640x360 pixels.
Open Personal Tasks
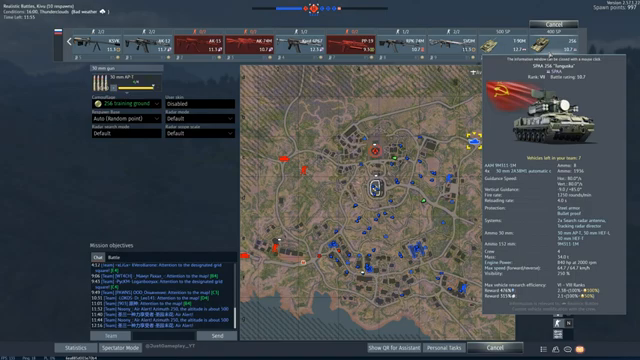pos(444,348)
